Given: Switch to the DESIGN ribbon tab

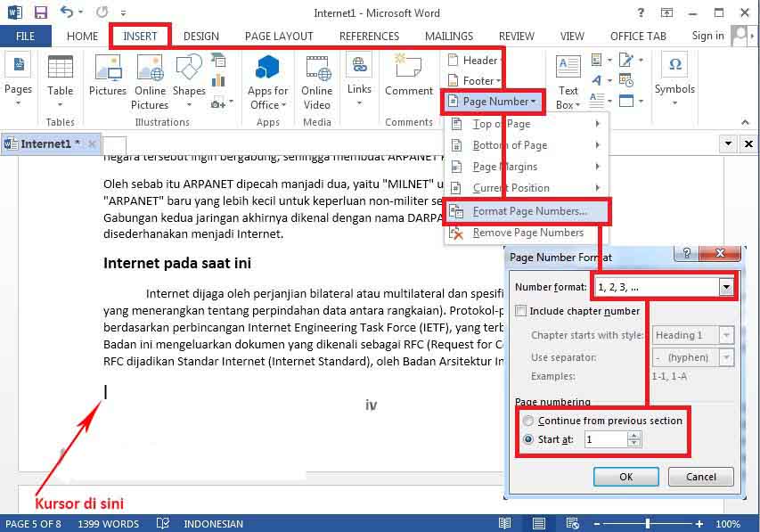Looking at the screenshot, I should [200, 36].
